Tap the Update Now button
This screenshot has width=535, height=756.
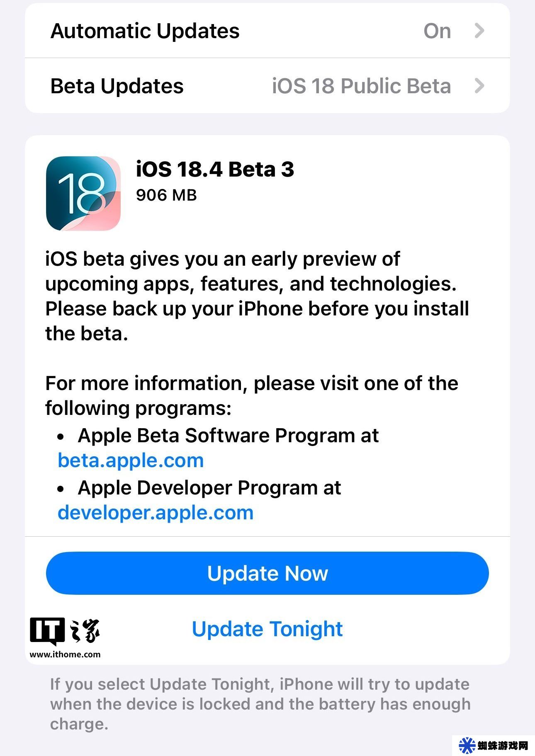point(267,573)
